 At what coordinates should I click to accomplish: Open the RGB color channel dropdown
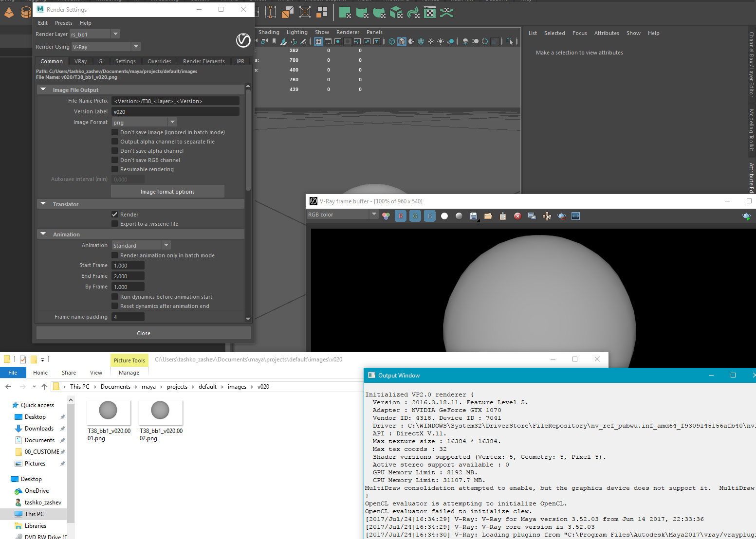tap(343, 215)
